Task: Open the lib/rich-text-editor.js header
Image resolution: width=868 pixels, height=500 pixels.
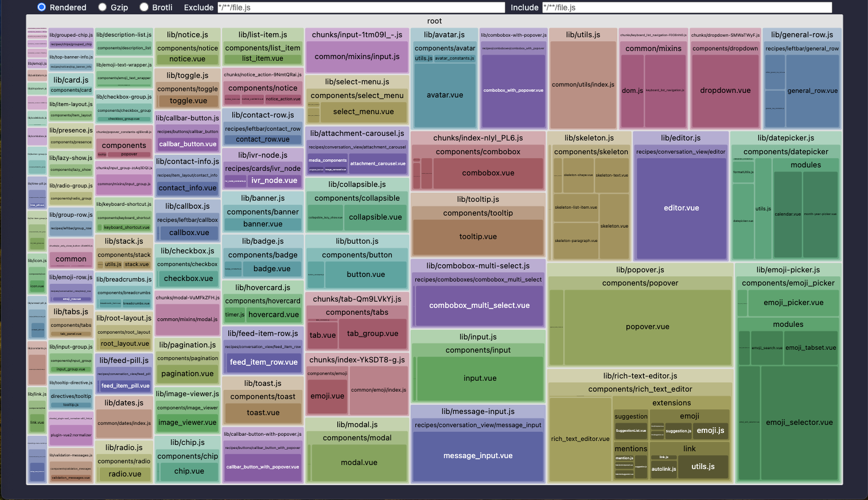Action: point(640,376)
